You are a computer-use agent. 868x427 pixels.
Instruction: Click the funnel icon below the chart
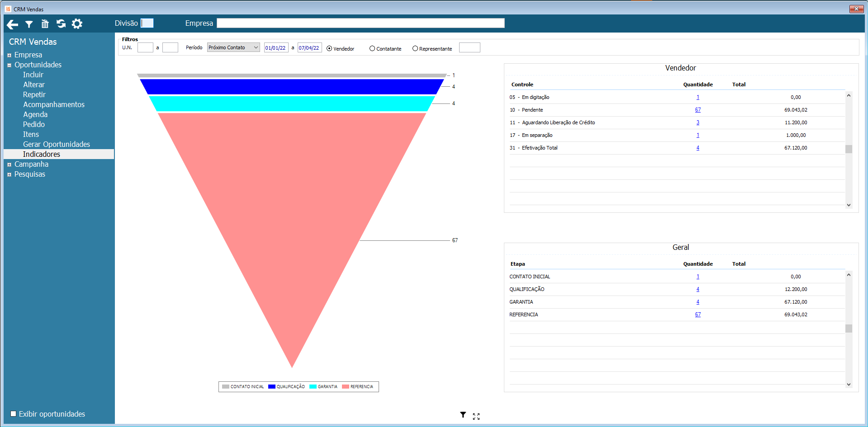click(x=463, y=415)
